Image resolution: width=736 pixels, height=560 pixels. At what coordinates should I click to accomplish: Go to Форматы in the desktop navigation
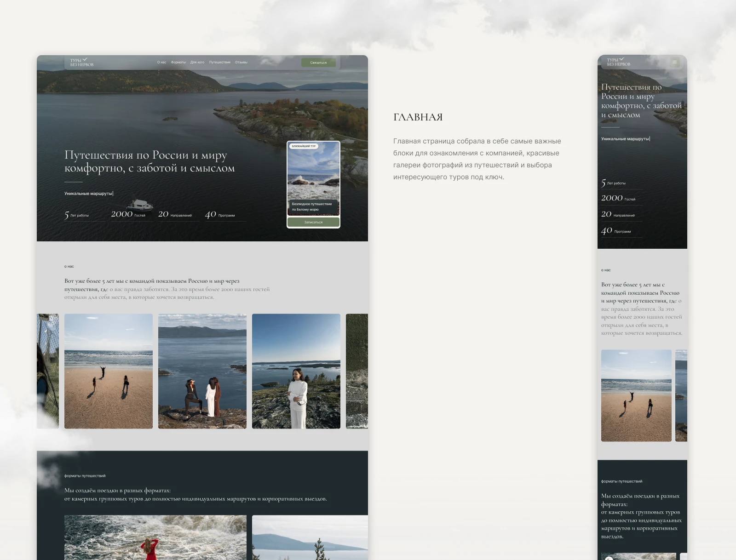178,63
